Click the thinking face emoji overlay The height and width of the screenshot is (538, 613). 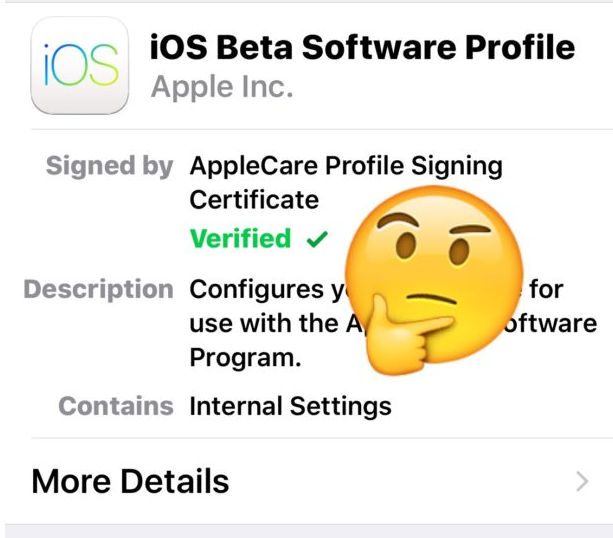(x=434, y=280)
